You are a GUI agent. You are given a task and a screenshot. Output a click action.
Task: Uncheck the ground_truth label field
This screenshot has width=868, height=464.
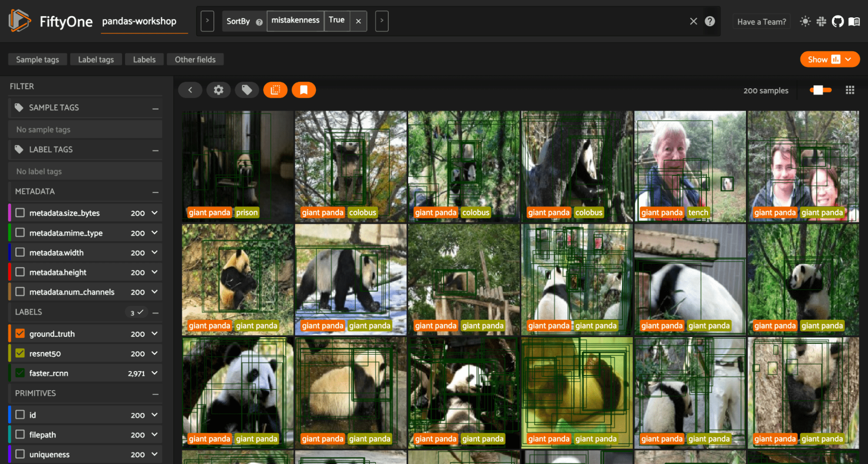tap(20, 334)
